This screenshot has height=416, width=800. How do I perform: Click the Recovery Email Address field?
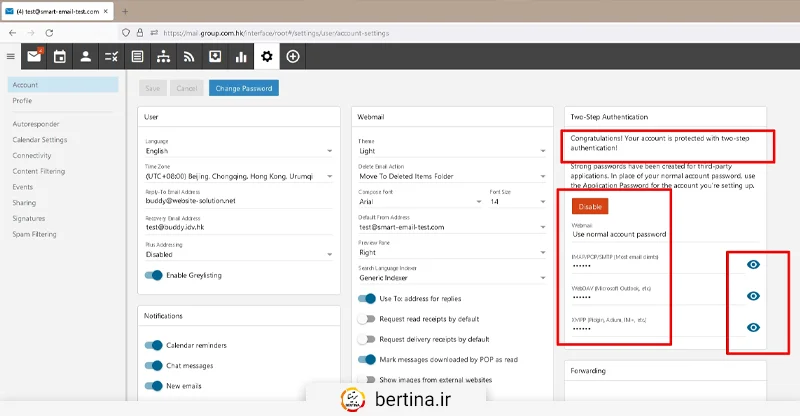pos(239,226)
